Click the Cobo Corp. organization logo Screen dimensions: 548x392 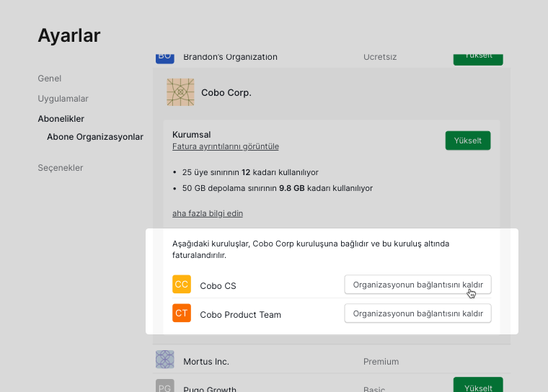[180, 92]
